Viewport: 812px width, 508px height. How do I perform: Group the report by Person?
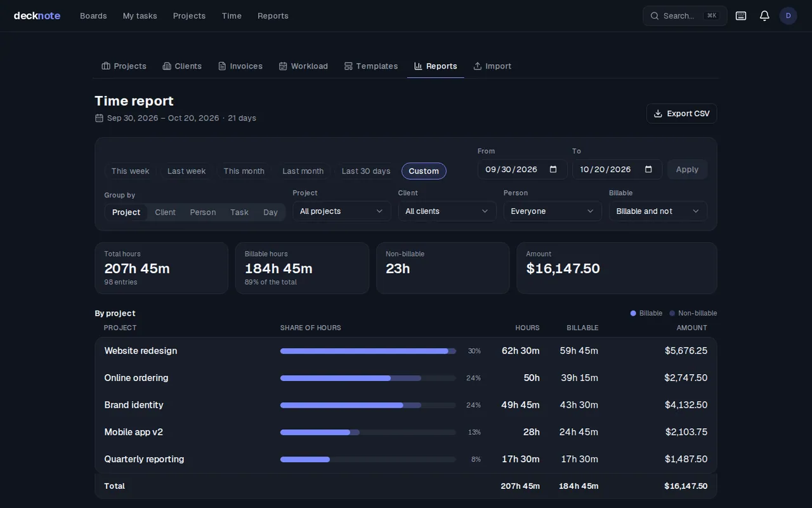tap(203, 212)
